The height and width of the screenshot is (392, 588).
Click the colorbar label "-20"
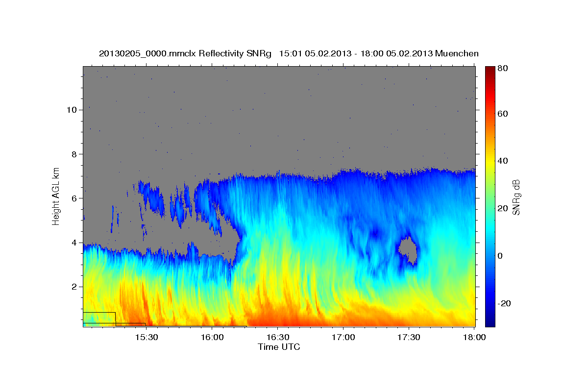[x=504, y=303]
